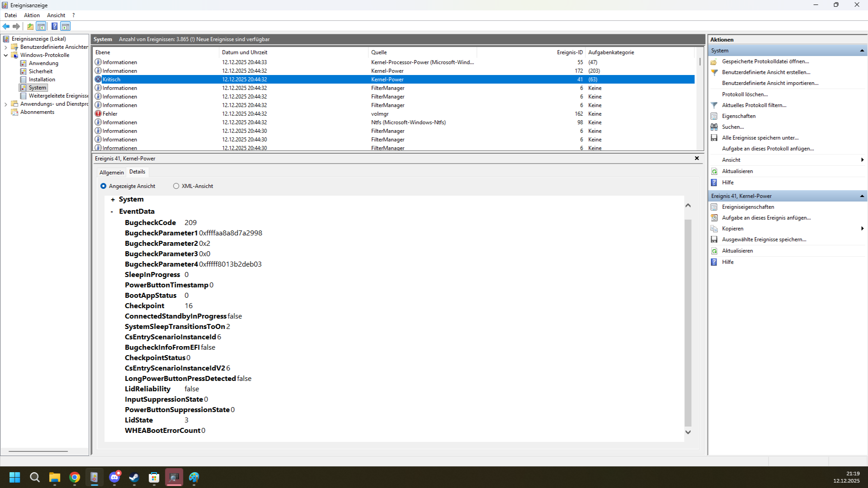The image size is (868, 488).
Task: Click the filter icon for Aktuelles Protokoll filtern
Action: coord(714,105)
